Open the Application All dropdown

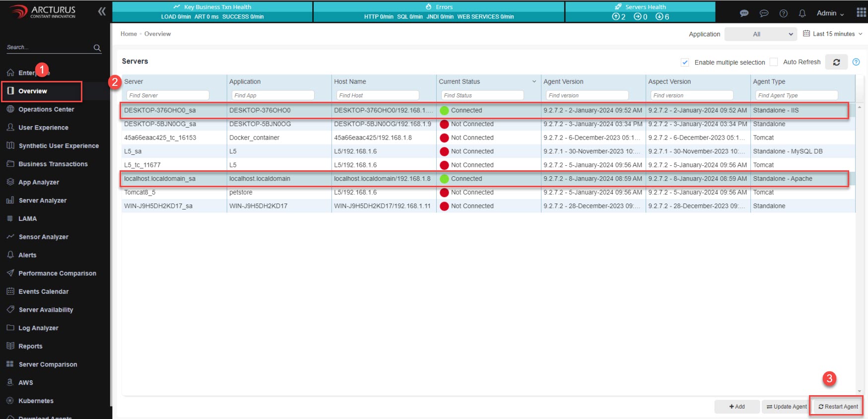pyautogui.click(x=760, y=34)
